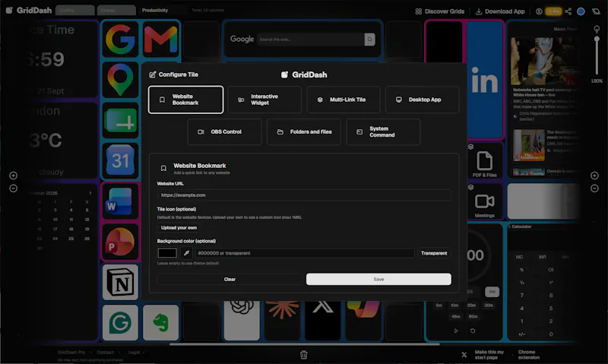The width and height of the screenshot is (608, 364).
Task: Choose the 45m timer preset
Action: coord(455,316)
